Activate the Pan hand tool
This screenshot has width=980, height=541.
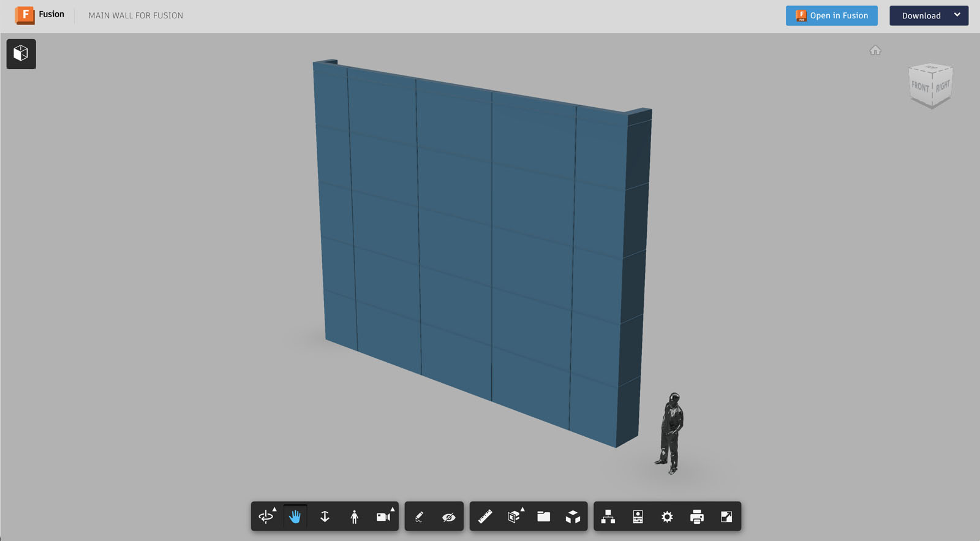pyautogui.click(x=295, y=516)
